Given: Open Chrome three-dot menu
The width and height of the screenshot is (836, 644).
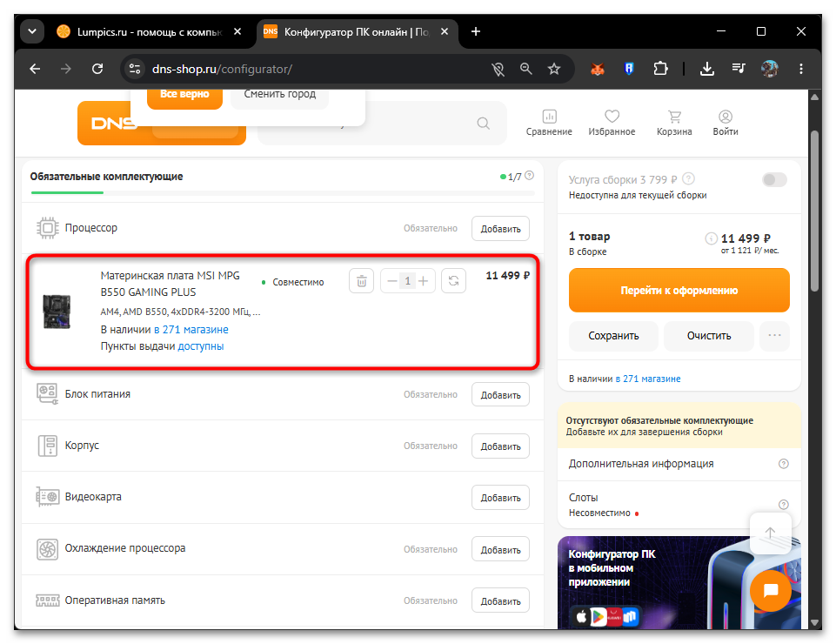Looking at the screenshot, I should [801, 69].
